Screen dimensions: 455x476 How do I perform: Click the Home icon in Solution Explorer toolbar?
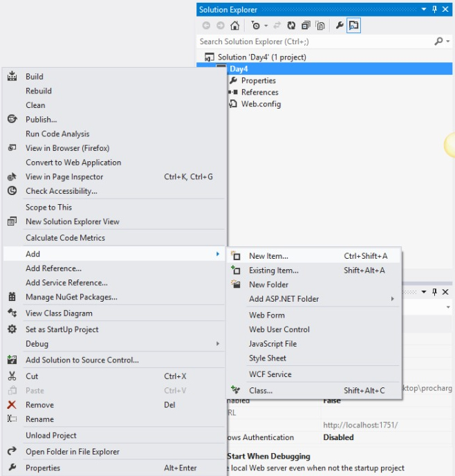[235, 26]
